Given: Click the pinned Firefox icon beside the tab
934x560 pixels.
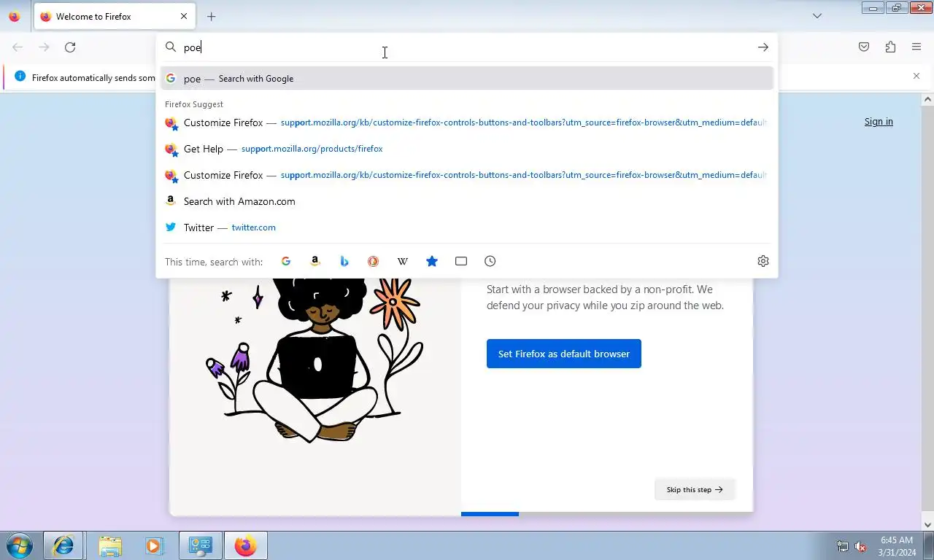Looking at the screenshot, I should [x=14, y=16].
